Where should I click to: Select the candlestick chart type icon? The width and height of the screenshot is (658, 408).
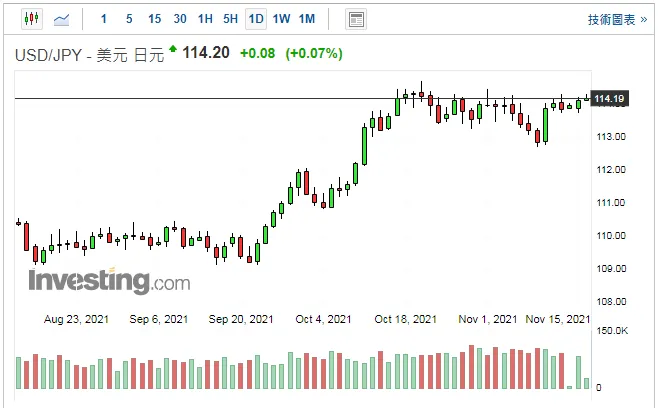pos(32,19)
